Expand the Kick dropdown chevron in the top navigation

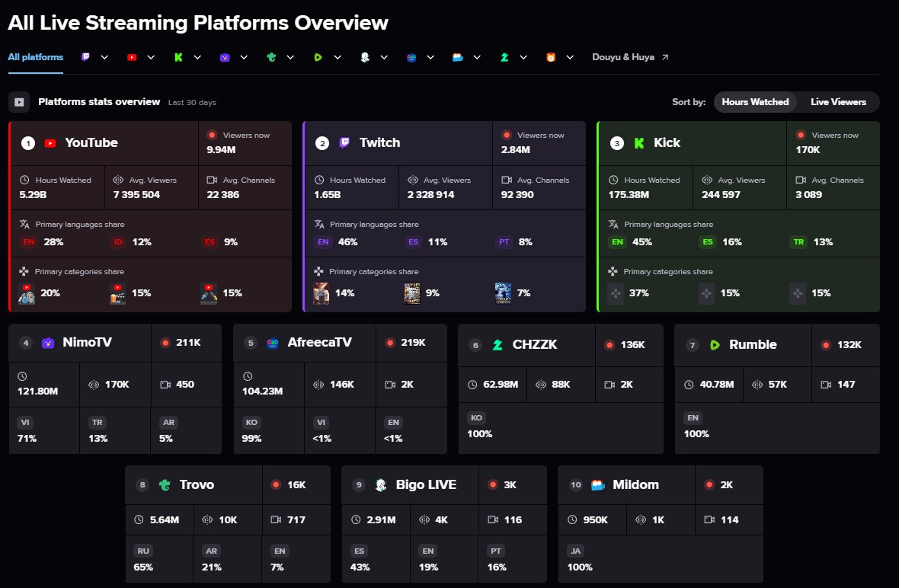pos(197,57)
